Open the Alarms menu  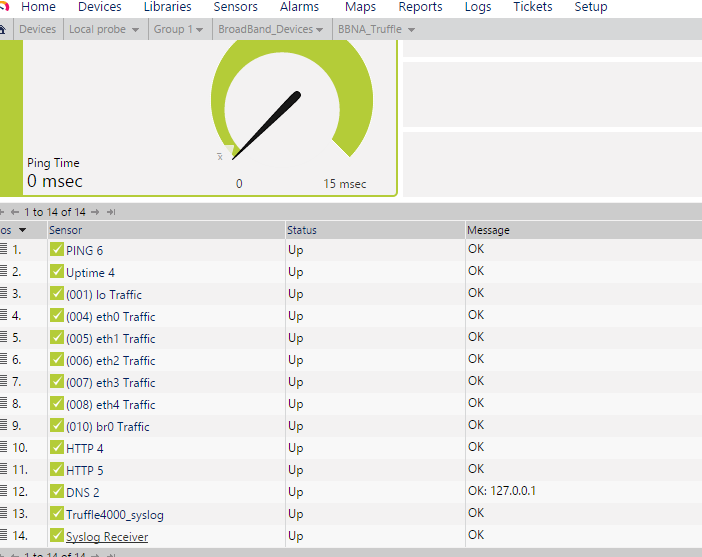click(299, 7)
